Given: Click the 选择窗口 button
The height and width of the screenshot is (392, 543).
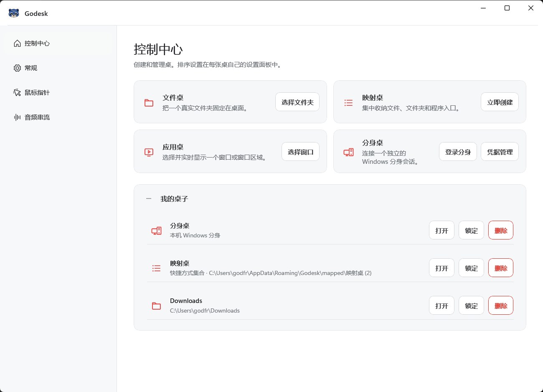Looking at the screenshot, I should pyautogui.click(x=300, y=152).
